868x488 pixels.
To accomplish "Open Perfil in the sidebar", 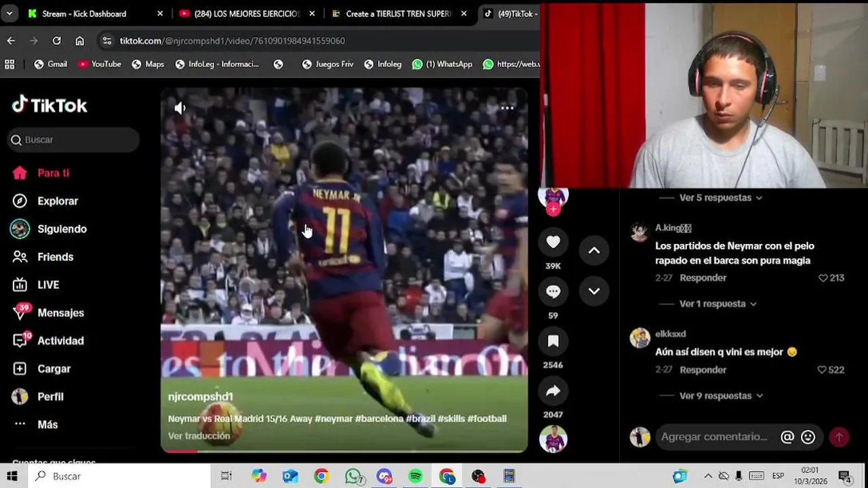I will (x=50, y=396).
